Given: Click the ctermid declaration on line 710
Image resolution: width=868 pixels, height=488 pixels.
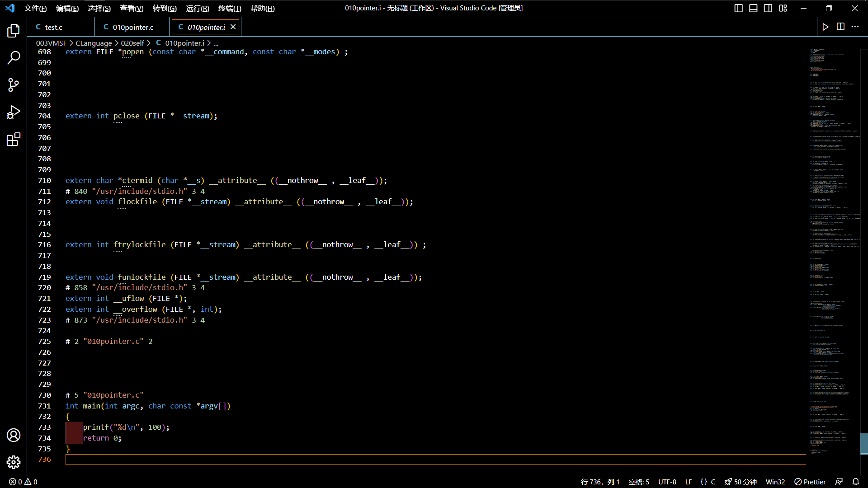Looking at the screenshot, I should click(x=226, y=180).
